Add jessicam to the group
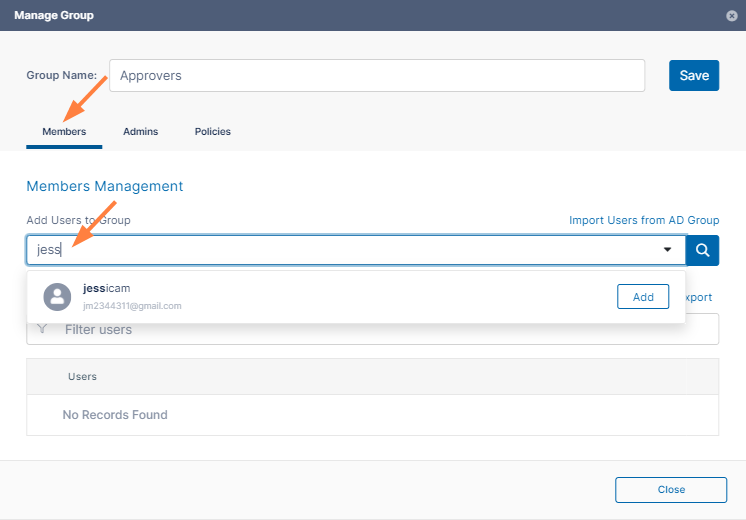 643,297
